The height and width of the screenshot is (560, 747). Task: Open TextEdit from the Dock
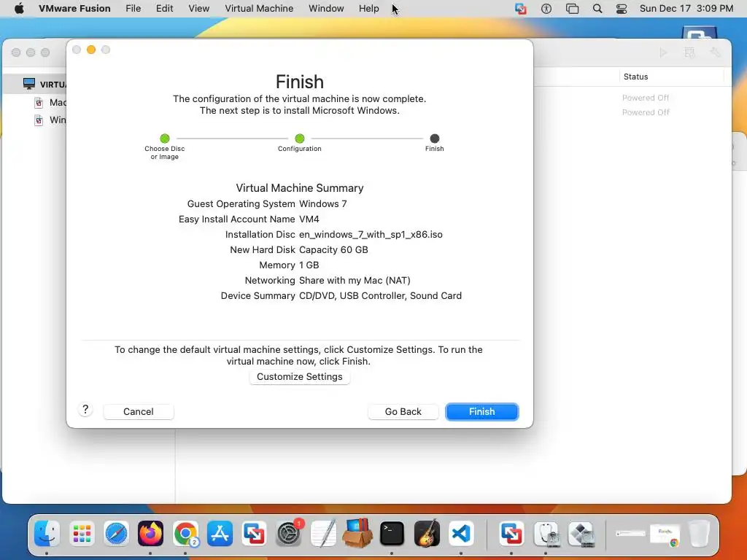point(323,533)
